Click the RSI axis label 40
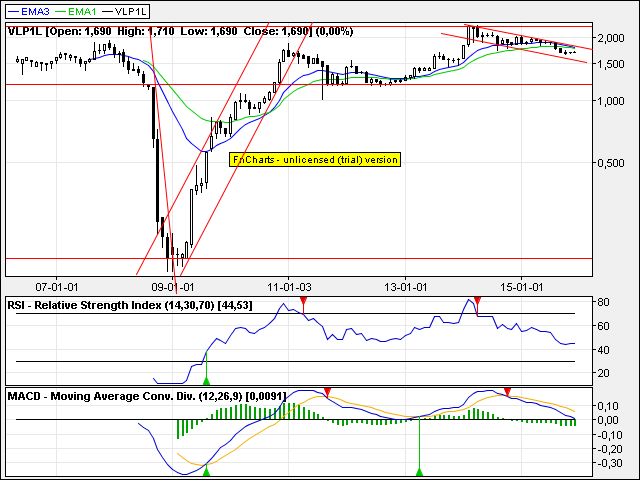The width and height of the screenshot is (640, 480). pyautogui.click(x=603, y=350)
